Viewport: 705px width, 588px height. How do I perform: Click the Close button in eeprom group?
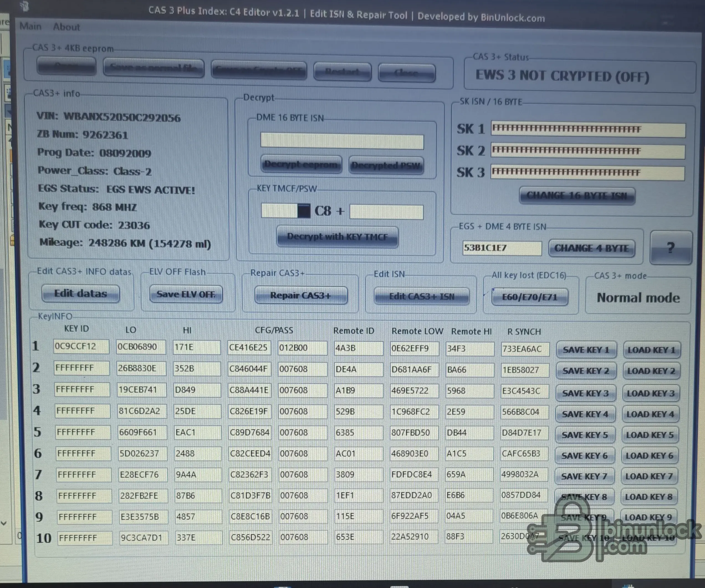tap(407, 73)
